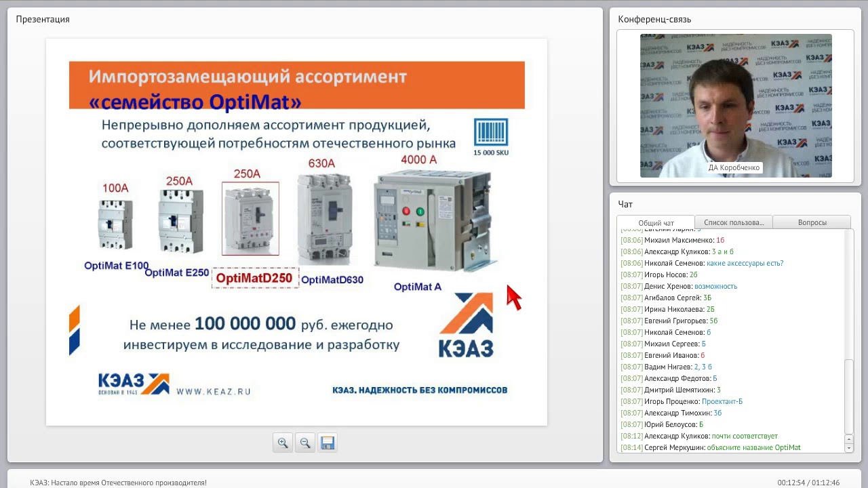Select Ирина Николаева's chat message

[668, 309]
